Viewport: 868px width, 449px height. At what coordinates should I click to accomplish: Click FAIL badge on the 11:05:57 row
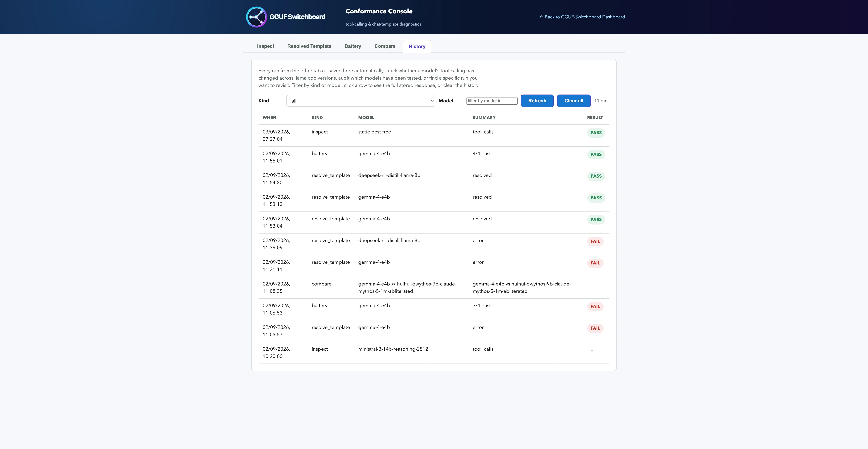pyautogui.click(x=595, y=328)
